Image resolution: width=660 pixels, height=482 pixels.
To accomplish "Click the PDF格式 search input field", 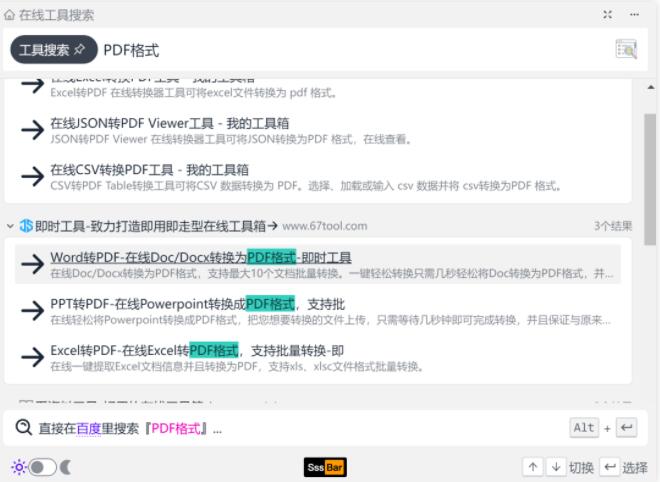I will 350,50.
